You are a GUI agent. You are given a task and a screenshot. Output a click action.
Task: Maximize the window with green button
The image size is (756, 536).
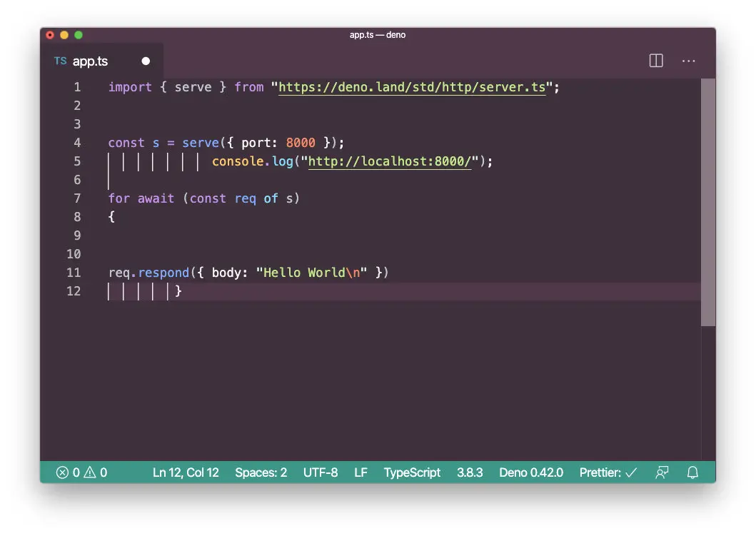click(x=79, y=35)
